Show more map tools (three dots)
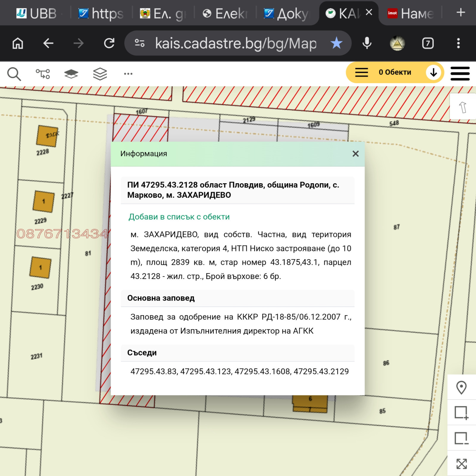 [128, 74]
